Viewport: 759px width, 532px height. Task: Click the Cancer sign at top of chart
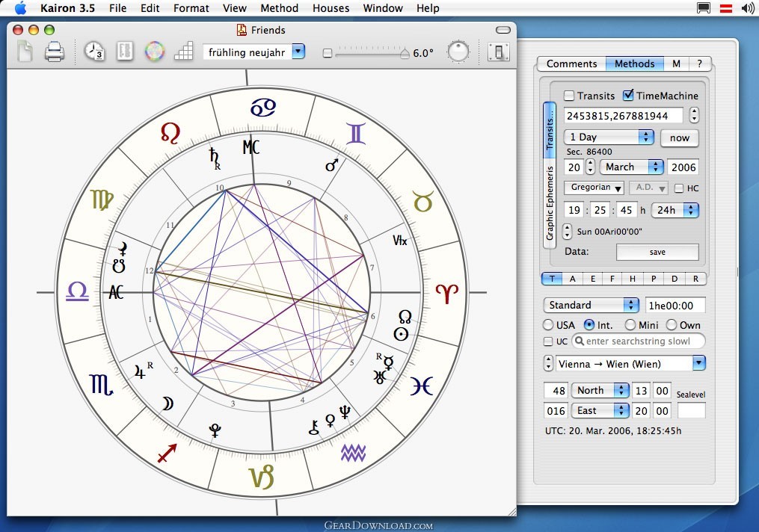coord(262,108)
